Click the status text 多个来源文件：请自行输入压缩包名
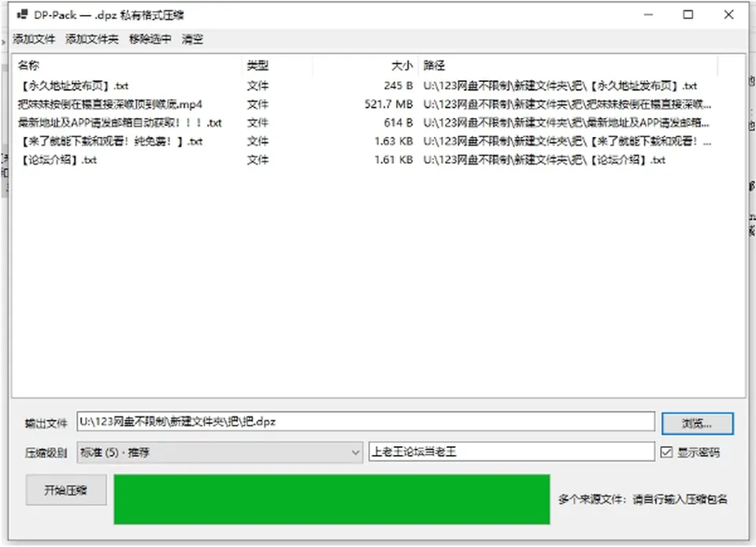 [643, 499]
